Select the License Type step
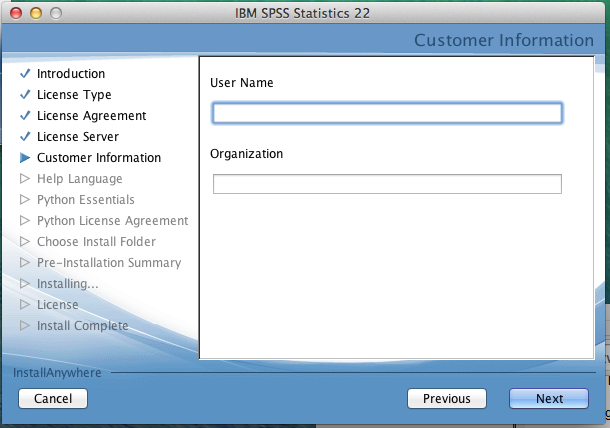 coord(74,95)
